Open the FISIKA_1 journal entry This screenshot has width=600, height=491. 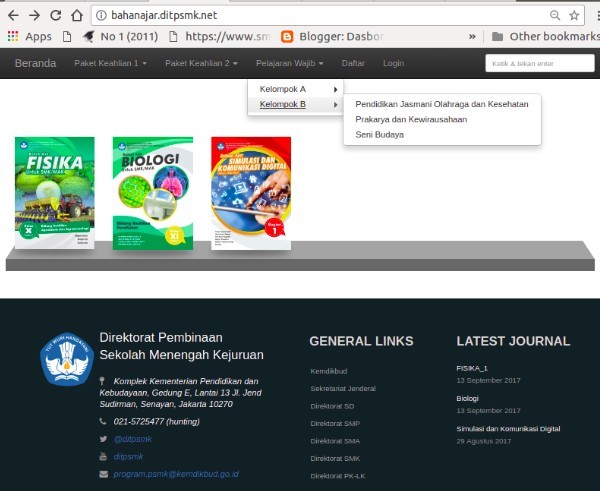pyautogui.click(x=472, y=368)
